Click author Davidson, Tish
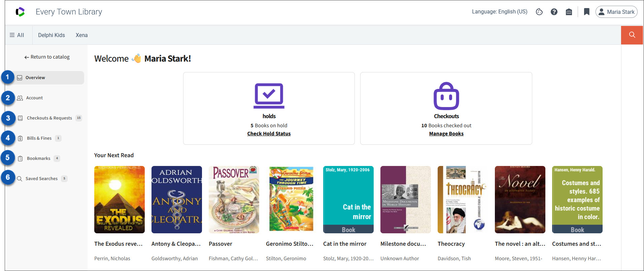Screen dimensions: 644x271 pos(454,259)
